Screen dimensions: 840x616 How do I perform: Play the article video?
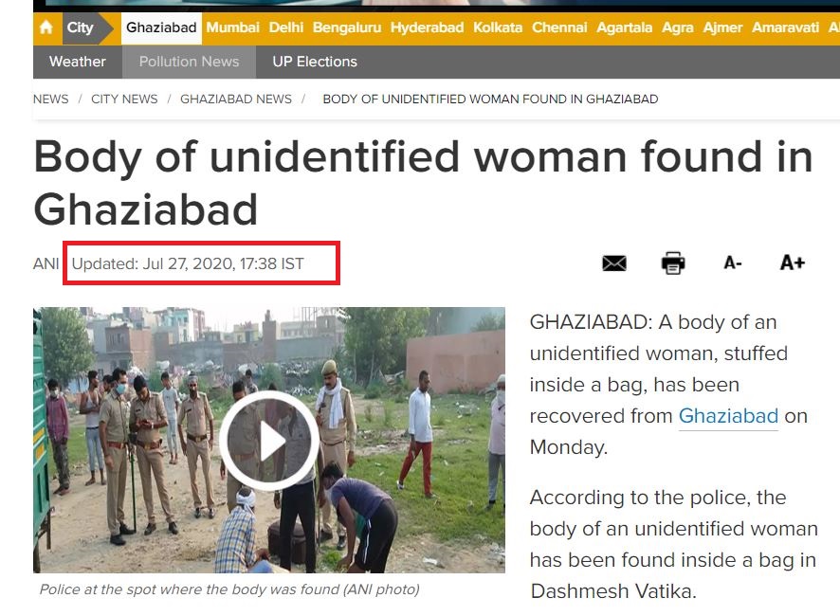(269, 441)
